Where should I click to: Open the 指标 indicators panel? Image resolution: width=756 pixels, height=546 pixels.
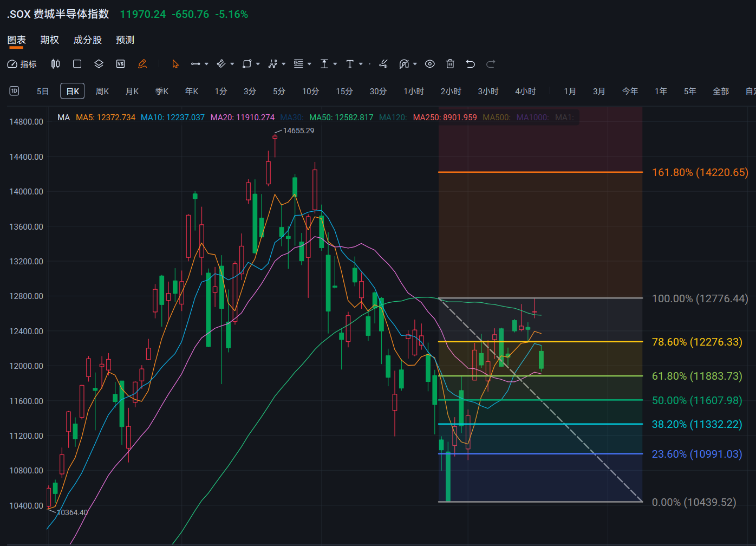(x=22, y=64)
